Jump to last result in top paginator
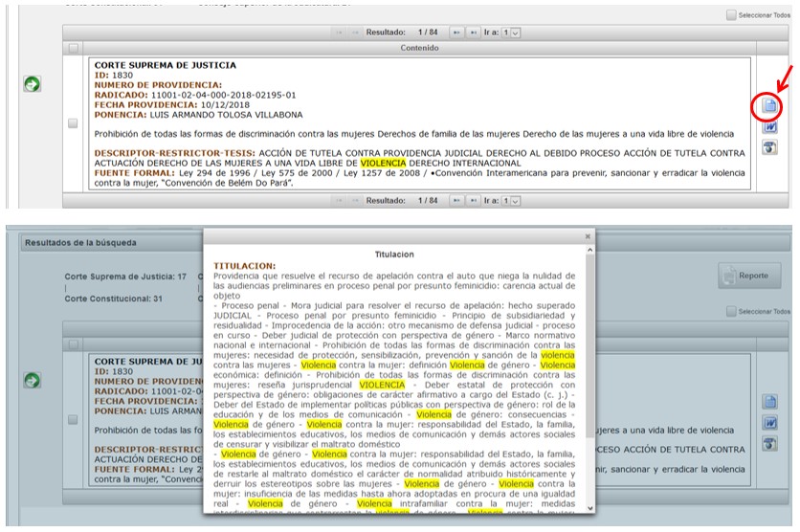 [x=473, y=33]
